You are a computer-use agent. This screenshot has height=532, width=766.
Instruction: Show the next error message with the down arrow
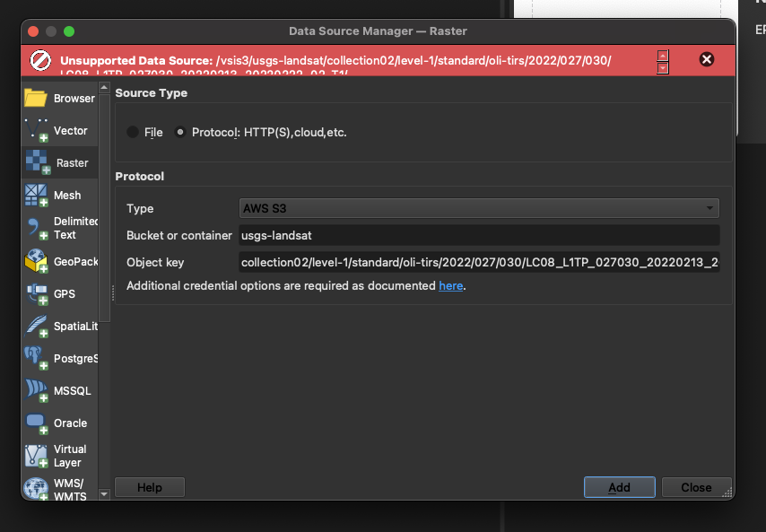pos(663,67)
